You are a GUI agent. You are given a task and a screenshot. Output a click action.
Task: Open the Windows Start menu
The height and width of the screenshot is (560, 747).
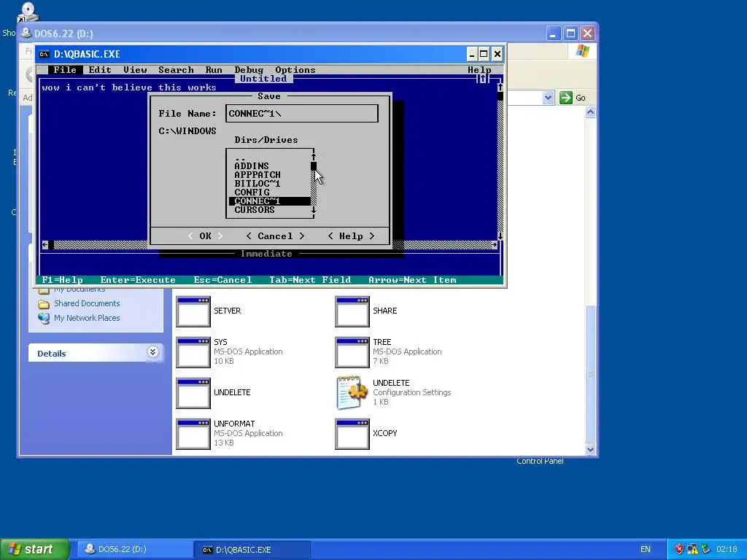(34, 549)
